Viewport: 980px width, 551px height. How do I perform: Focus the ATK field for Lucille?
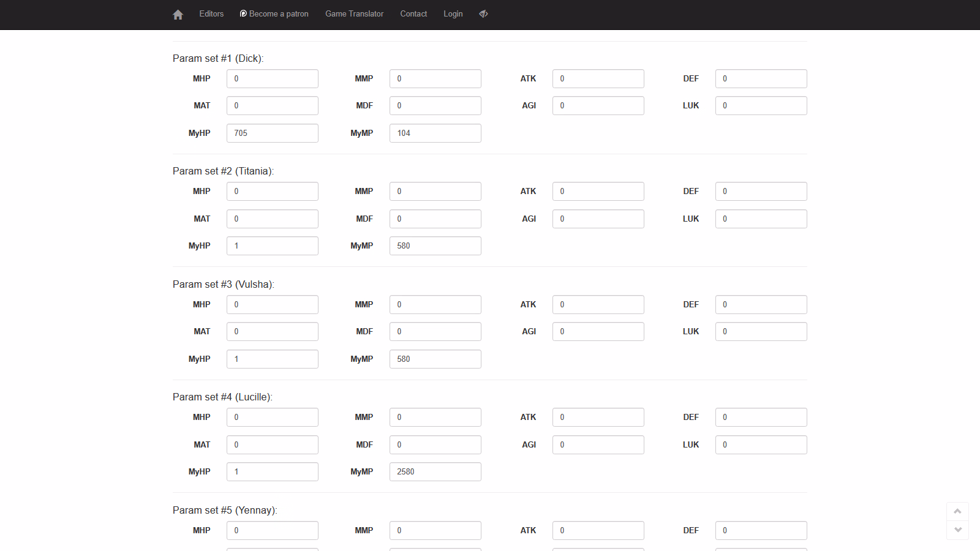tap(598, 417)
